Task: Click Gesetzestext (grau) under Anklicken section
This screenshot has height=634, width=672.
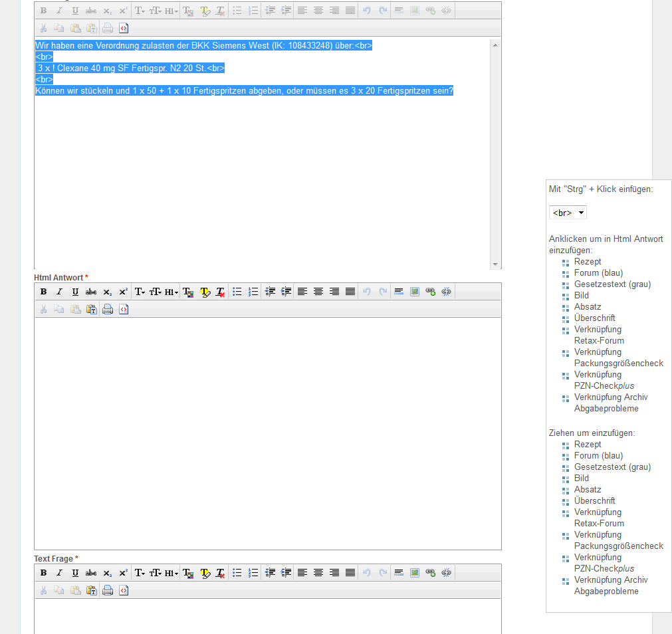Action: click(612, 284)
